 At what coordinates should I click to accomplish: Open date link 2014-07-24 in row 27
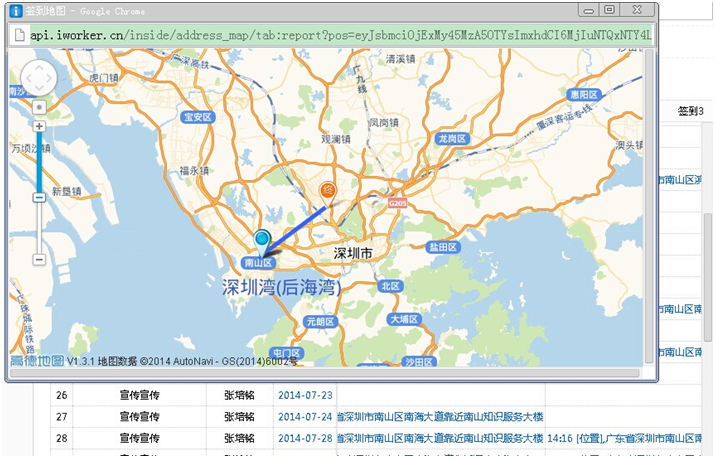(x=305, y=416)
